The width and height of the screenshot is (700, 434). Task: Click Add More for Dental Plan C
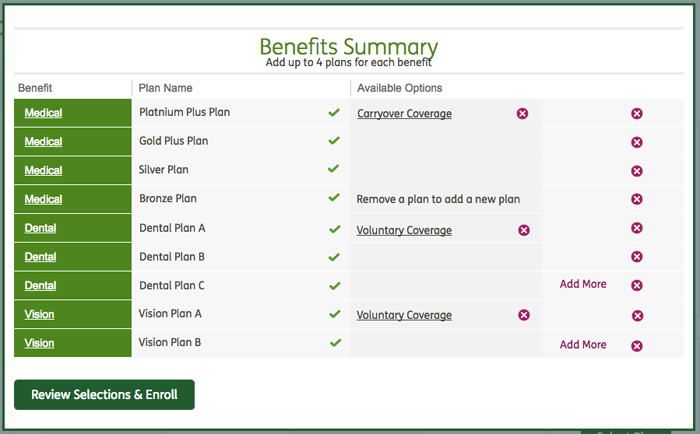(583, 284)
